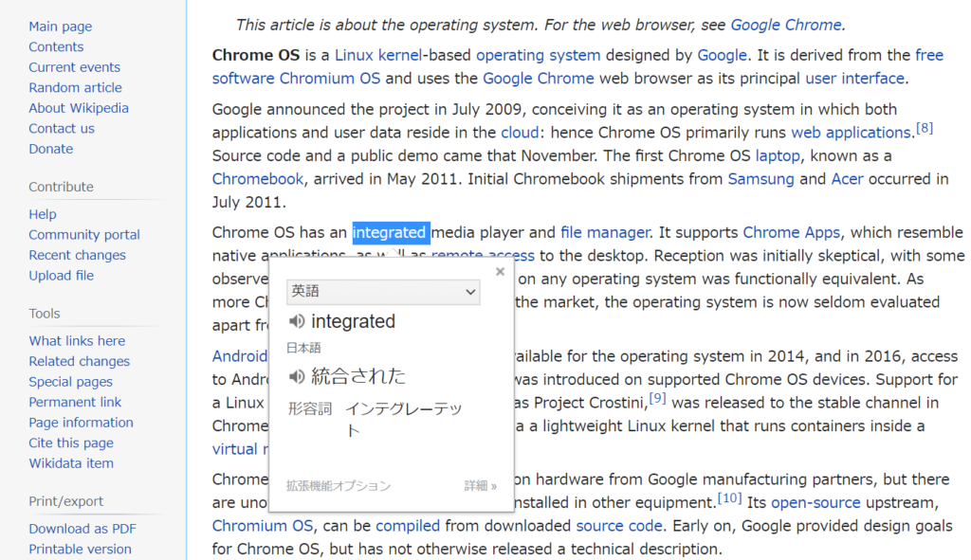Play audio of Japanese translation 統合された
Screen dimensions: 971x560
coord(297,376)
